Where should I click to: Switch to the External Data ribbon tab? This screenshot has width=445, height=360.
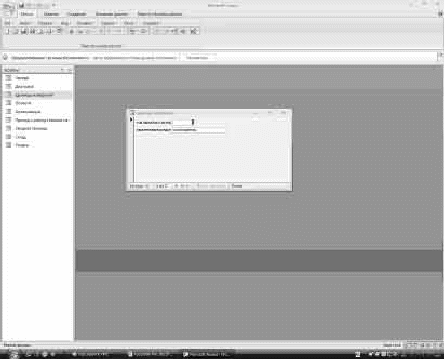[112, 14]
